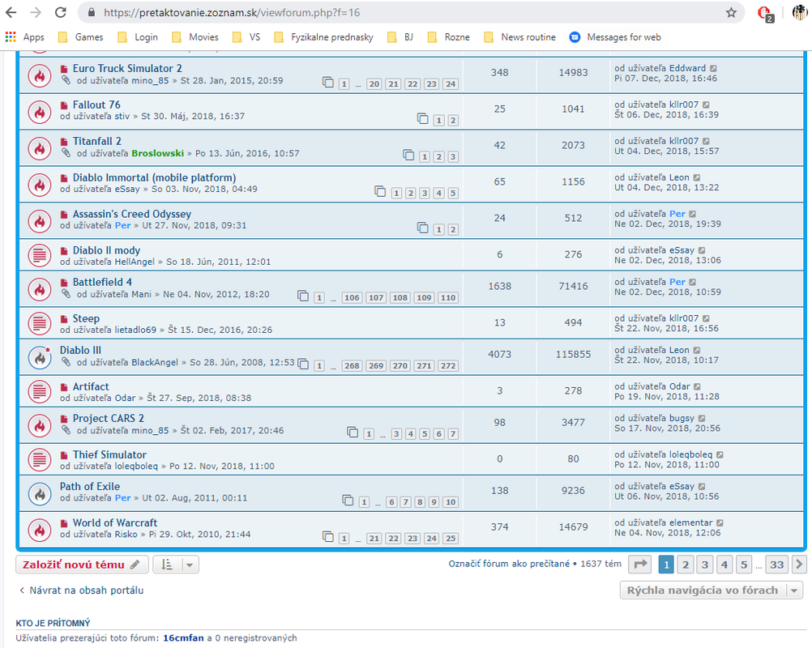This screenshot has height=648, width=812.
Task: View the last post by bugsy
Action: 702,418
